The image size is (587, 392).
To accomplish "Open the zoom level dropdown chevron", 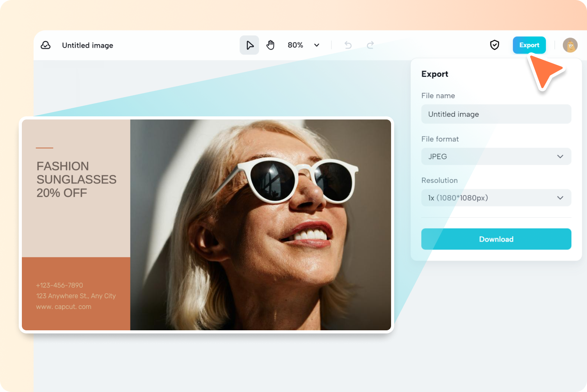I will [x=317, y=45].
